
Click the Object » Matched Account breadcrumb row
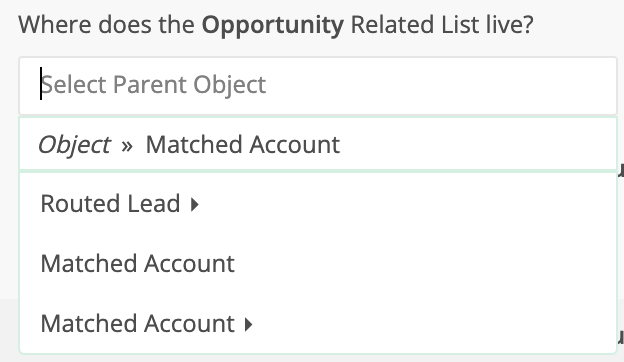tap(318, 144)
